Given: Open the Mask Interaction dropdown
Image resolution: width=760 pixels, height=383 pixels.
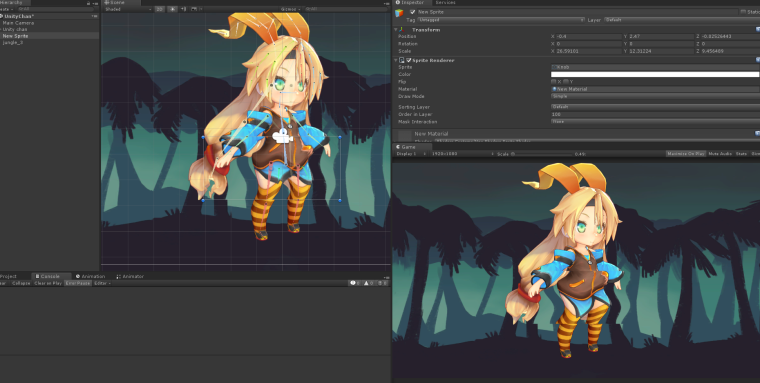Looking at the screenshot, I should (x=655, y=122).
